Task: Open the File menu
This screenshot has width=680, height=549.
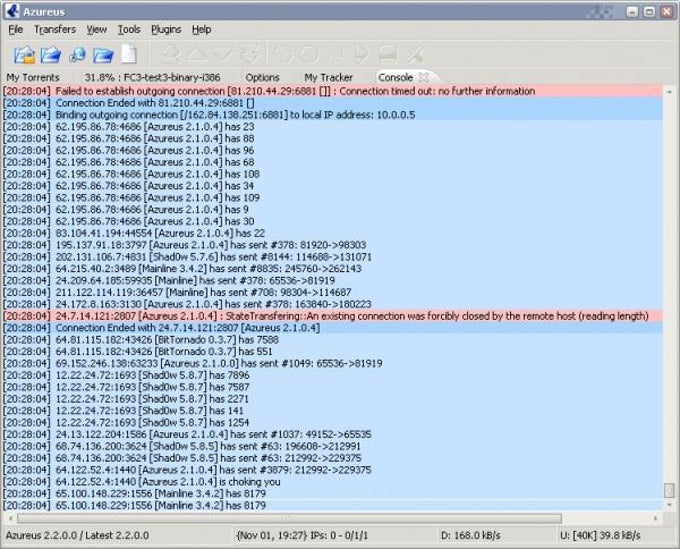Action: tap(16, 29)
